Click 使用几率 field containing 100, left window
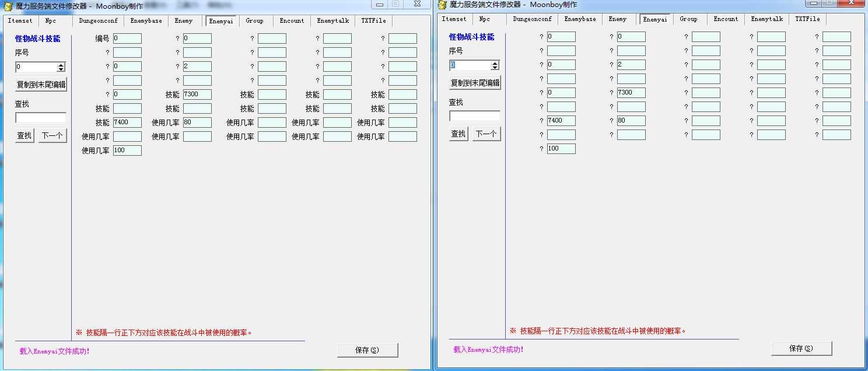This screenshot has width=868, height=371. pyautogui.click(x=127, y=150)
